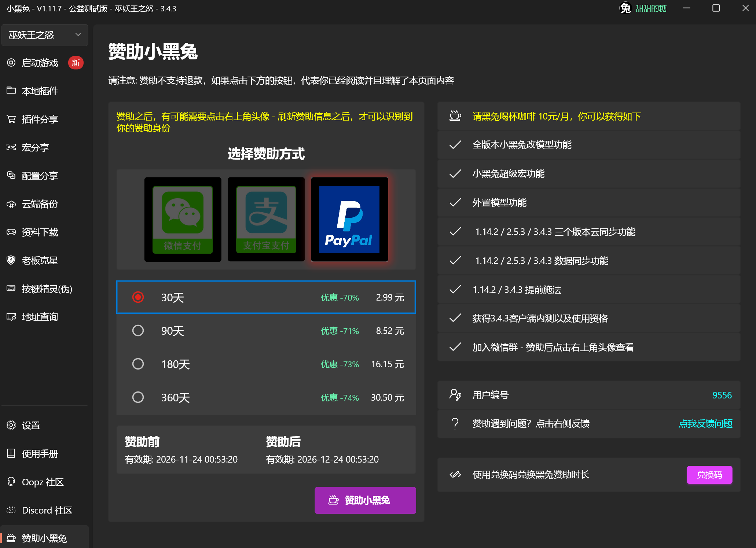The width and height of the screenshot is (756, 548).
Task: Click the 插件分享 cart icon
Action: 11,119
